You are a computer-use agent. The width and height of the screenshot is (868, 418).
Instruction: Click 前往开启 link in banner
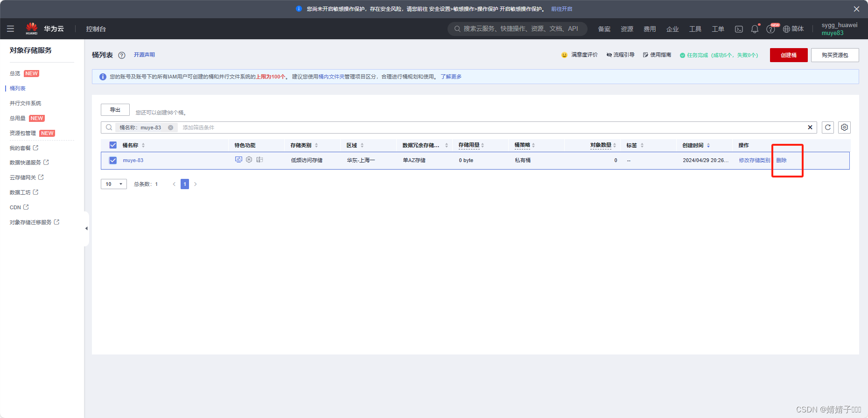(x=562, y=9)
